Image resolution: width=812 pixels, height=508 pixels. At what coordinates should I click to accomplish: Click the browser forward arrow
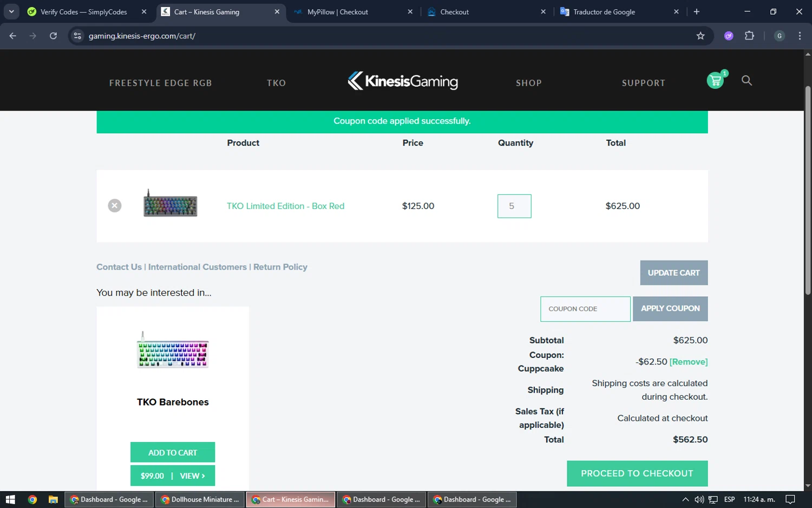coord(33,36)
